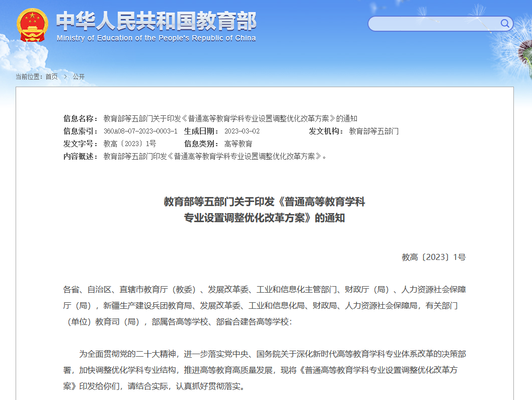Click the paragraph starting 各省、自治区、直辖市教育厅
This screenshot has height=400, width=532.
tap(264, 306)
